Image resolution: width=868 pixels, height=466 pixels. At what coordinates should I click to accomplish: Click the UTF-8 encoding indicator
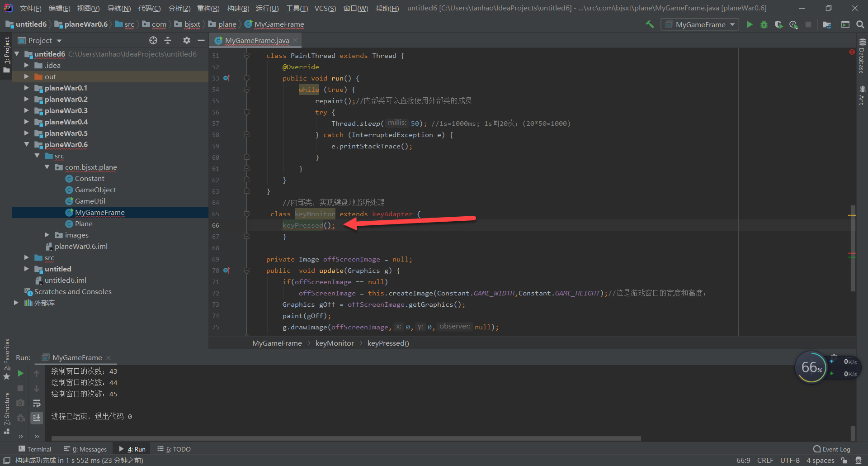[x=790, y=460]
